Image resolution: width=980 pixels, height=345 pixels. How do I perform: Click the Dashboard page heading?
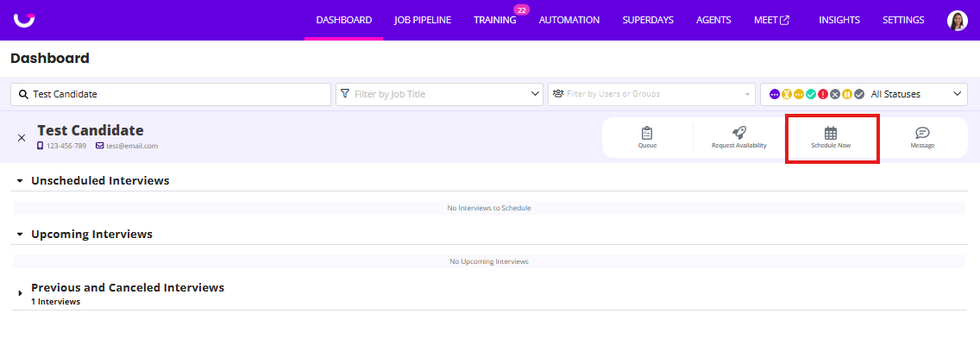tap(50, 58)
